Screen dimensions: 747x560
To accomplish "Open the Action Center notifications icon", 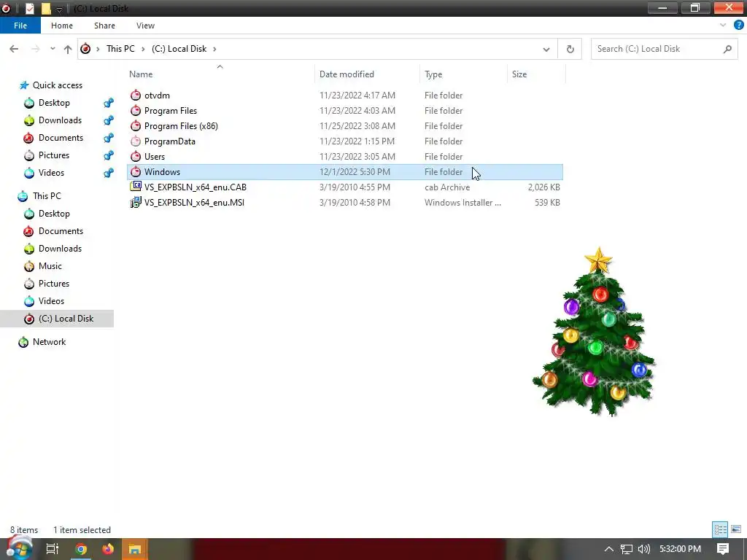I will tap(723, 549).
